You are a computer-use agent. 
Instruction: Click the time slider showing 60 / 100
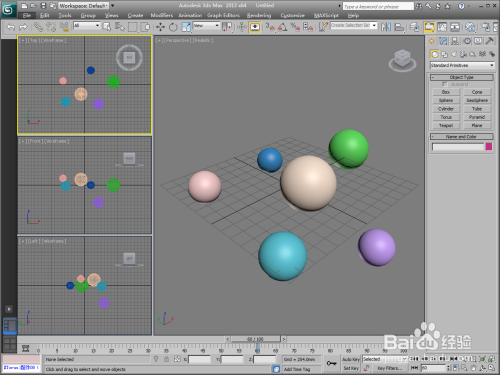click(x=255, y=339)
